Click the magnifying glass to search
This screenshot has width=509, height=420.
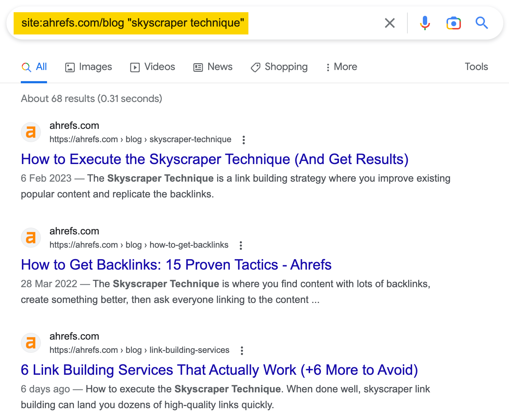481,23
